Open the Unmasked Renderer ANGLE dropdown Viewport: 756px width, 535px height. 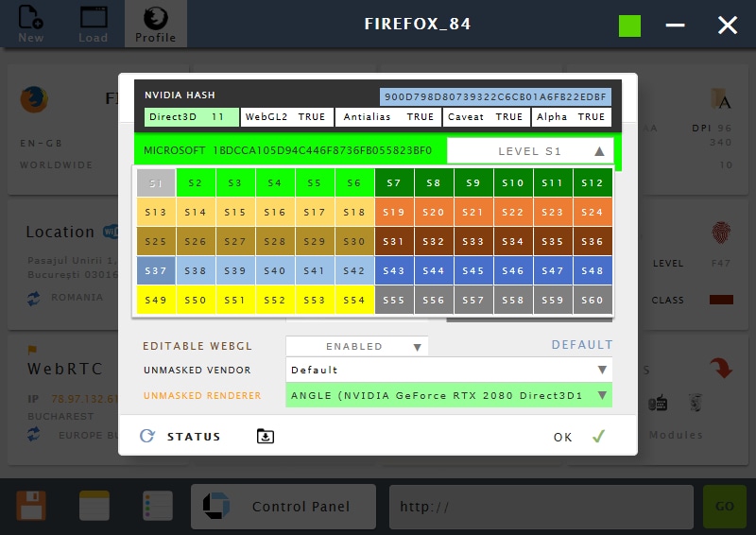449,396
